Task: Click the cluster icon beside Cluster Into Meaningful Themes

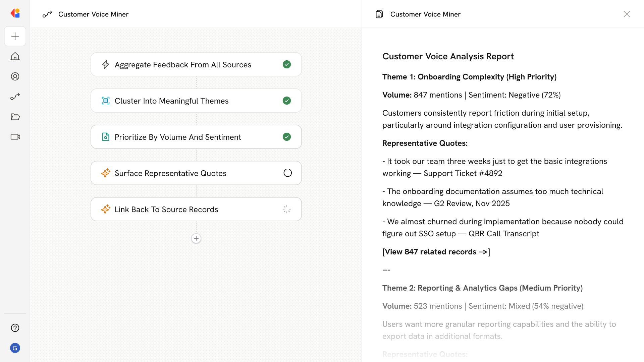Action: 106,101
